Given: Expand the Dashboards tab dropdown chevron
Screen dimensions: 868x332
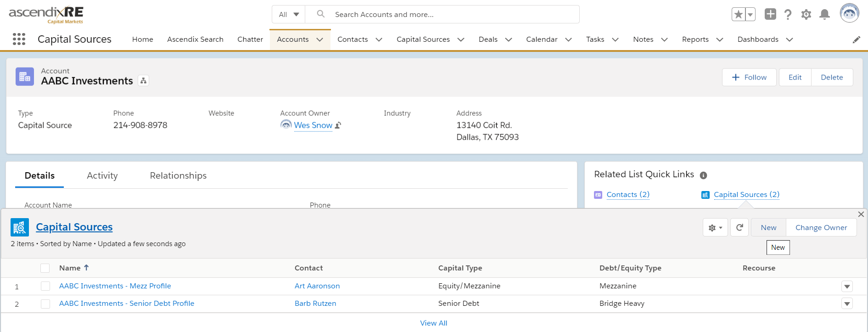Looking at the screenshot, I should point(790,39).
